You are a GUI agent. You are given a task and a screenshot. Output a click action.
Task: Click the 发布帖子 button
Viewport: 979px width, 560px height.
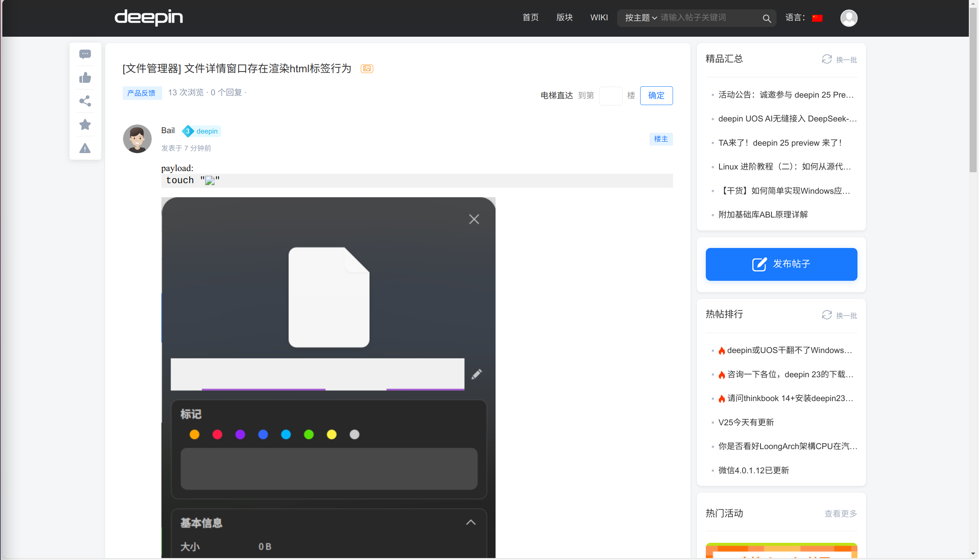(781, 264)
